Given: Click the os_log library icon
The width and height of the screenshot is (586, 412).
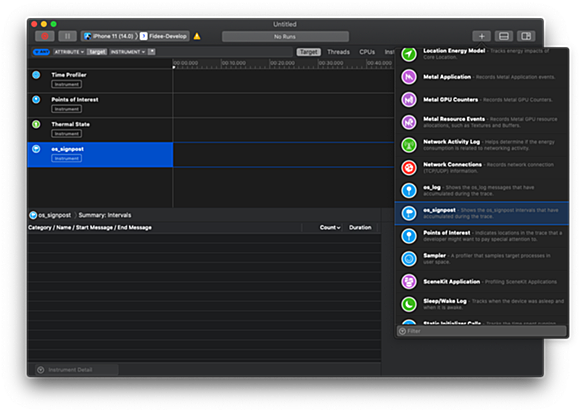Looking at the screenshot, I should pyautogui.click(x=409, y=191).
